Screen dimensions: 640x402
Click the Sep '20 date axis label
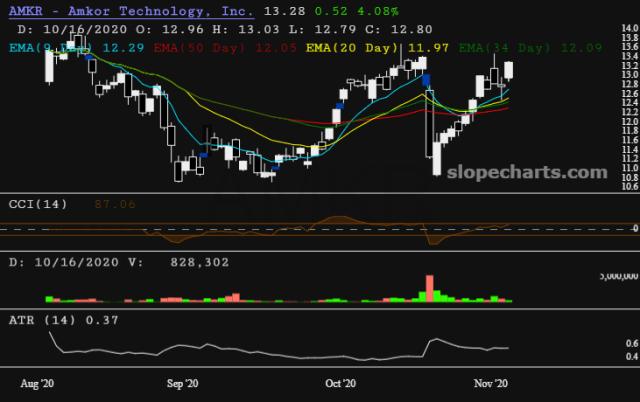tap(182, 383)
